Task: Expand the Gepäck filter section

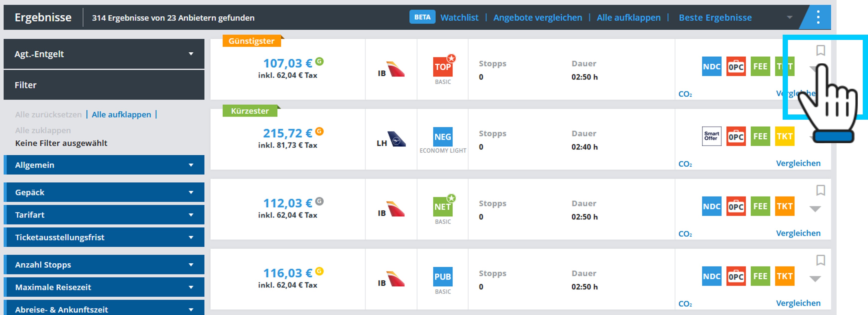Action: point(104,192)
